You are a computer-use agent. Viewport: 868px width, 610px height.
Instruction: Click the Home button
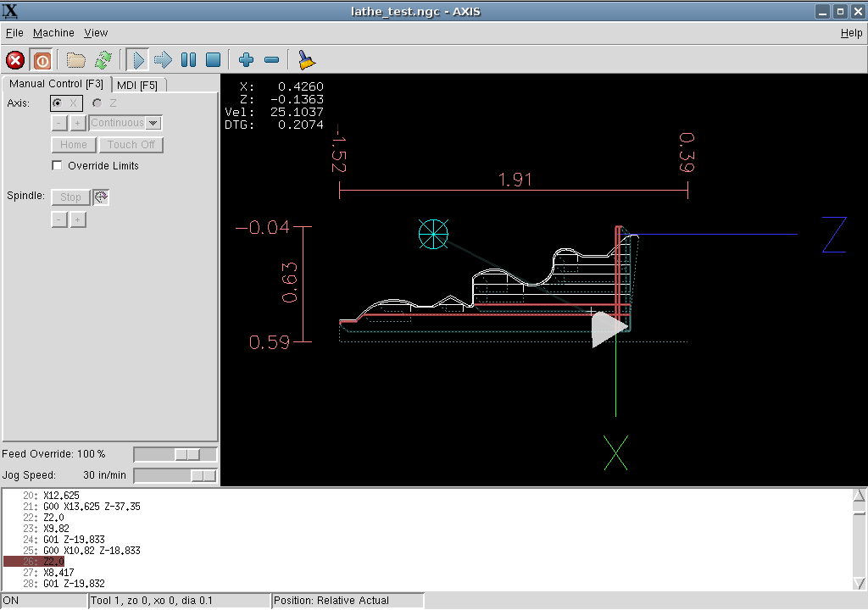point(73,144)
